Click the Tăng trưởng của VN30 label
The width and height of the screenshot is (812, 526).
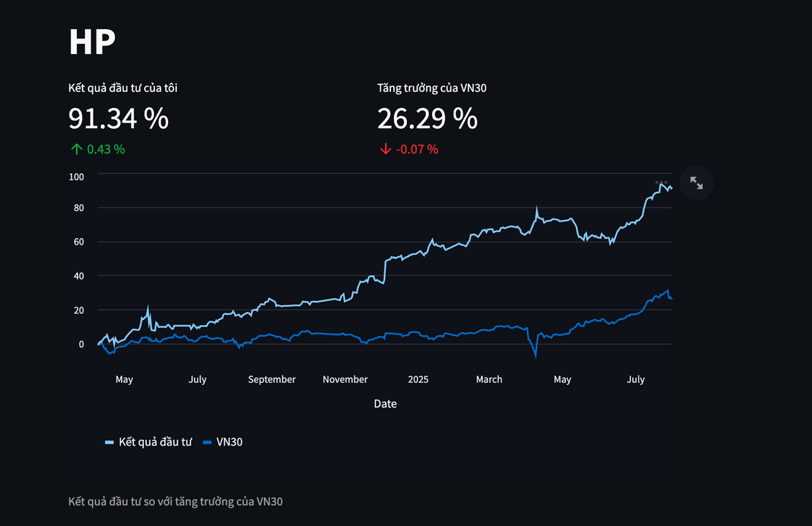click(432, 88)
